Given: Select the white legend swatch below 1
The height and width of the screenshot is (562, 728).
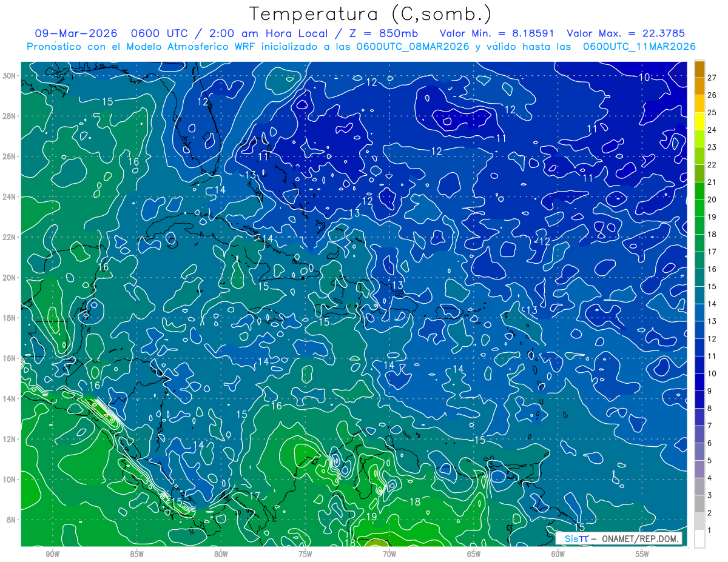Looking at the screenshot, I should [x=699, y=538].
